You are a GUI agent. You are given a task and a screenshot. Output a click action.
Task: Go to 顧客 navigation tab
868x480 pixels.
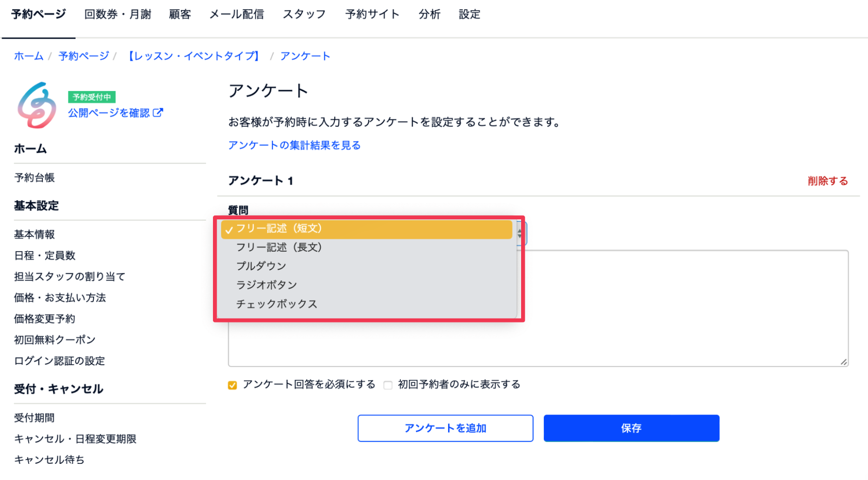tap(180, 14)
